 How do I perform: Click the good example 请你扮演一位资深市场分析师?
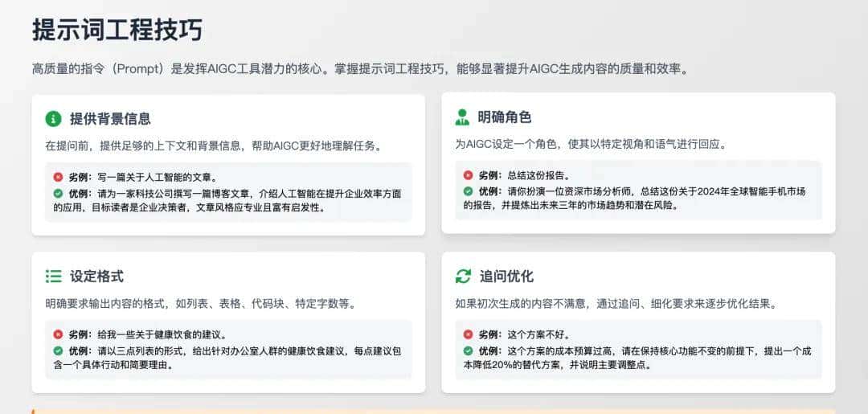click(634, 198)
